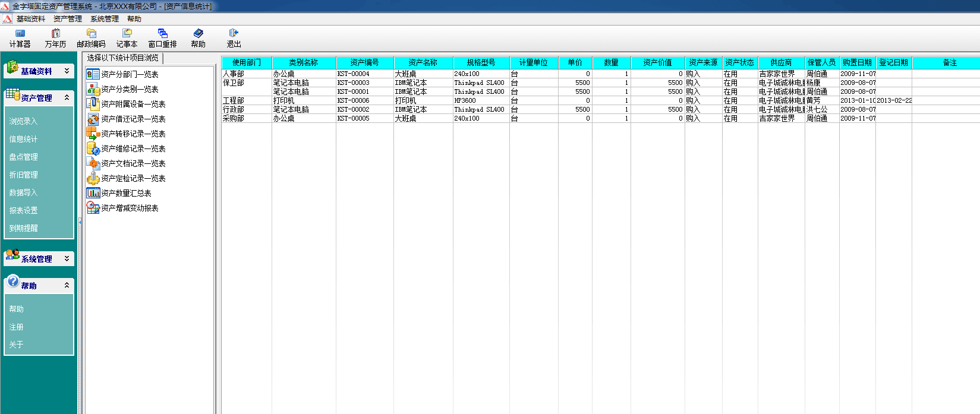This screenshot has height=414, width=980.
Task: Click the 资产分部门一览表 icon
Action: [93, 74]
